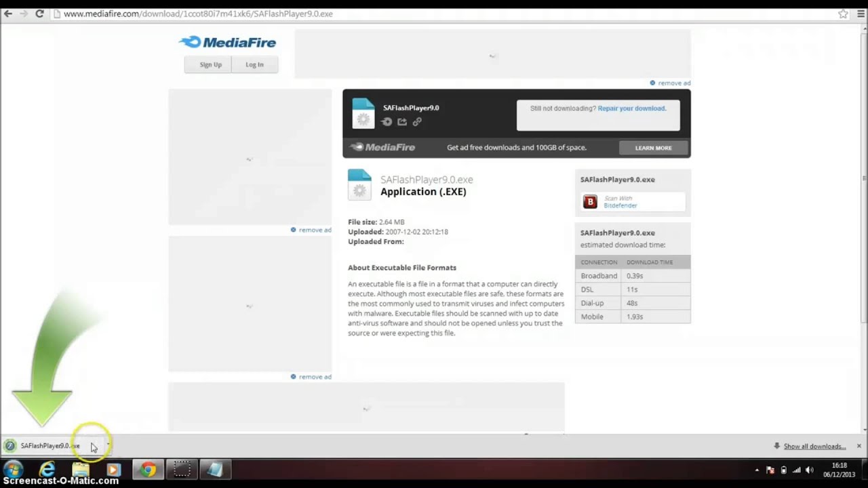The image size is (868, 488).
Task: Show hidden system tray icons
Action: pyautogui.click(x=757, y=470)
